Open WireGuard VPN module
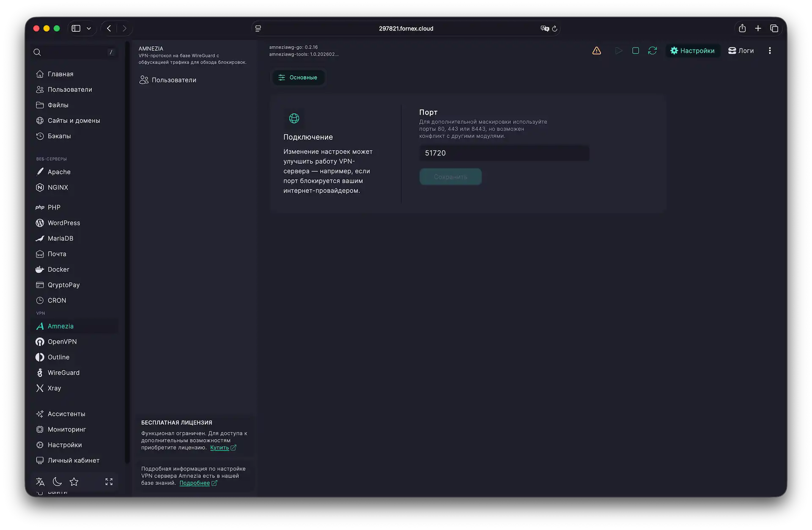This screenshot has height=530, width=812. [x=63, y=373]
